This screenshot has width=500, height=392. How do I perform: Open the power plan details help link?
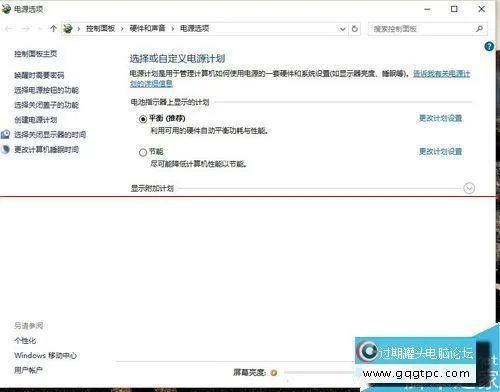[x=442, y=74]
